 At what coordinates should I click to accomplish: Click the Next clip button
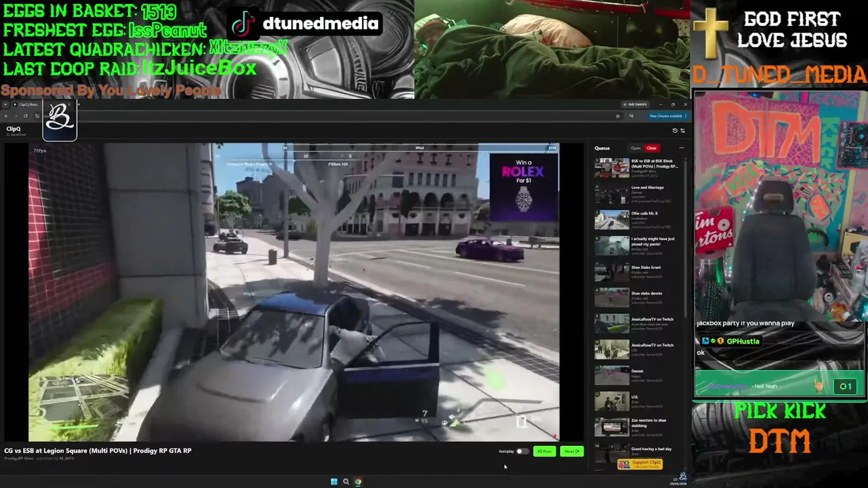click(x=572, y=451)
